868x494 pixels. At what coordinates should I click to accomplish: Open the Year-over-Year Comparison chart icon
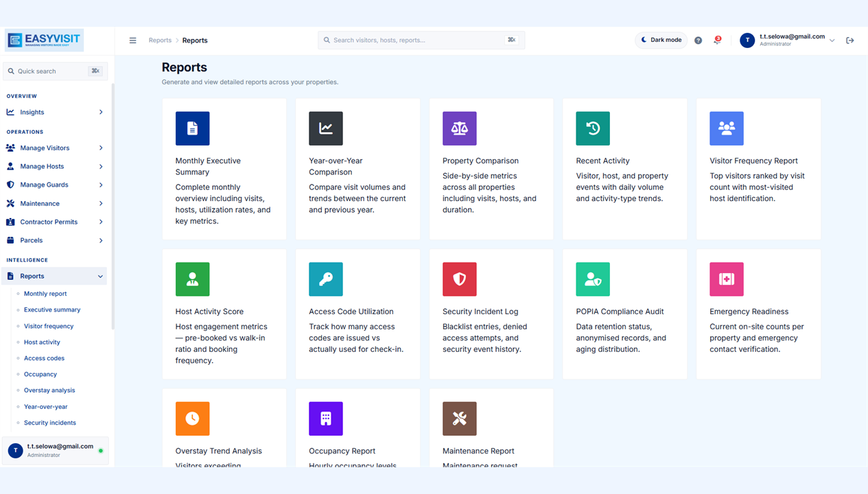pos(326,128)
